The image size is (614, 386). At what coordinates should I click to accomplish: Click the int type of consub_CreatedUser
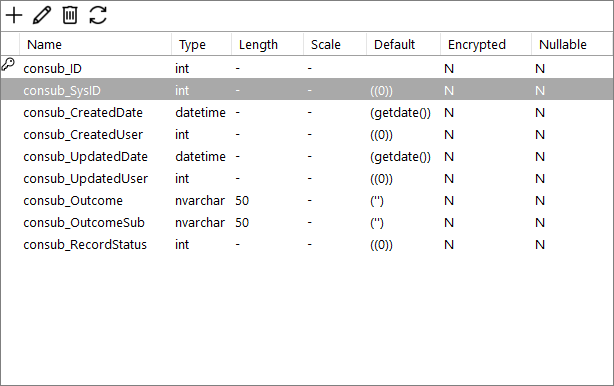(182, 135)
